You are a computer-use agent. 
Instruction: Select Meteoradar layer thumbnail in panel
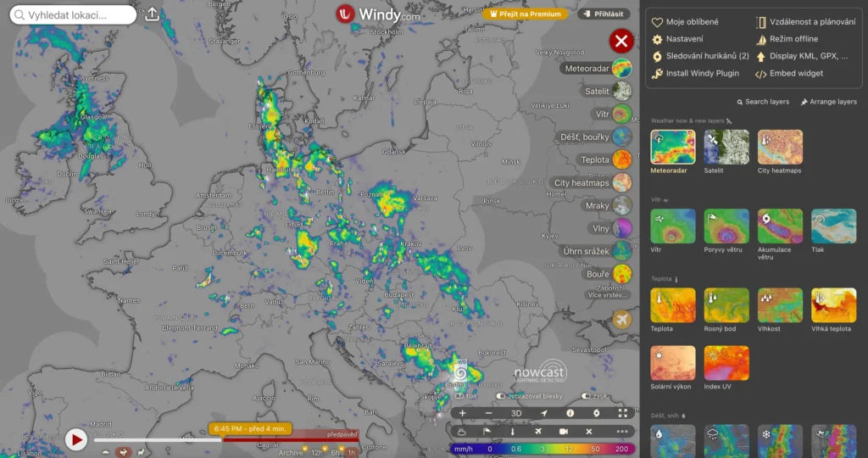[672, 147]
